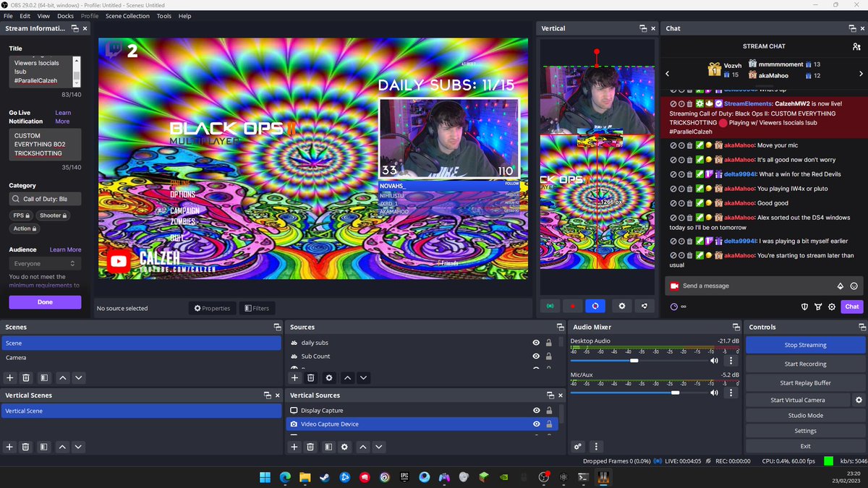Unlock the Sub Count source

[549, 356]
